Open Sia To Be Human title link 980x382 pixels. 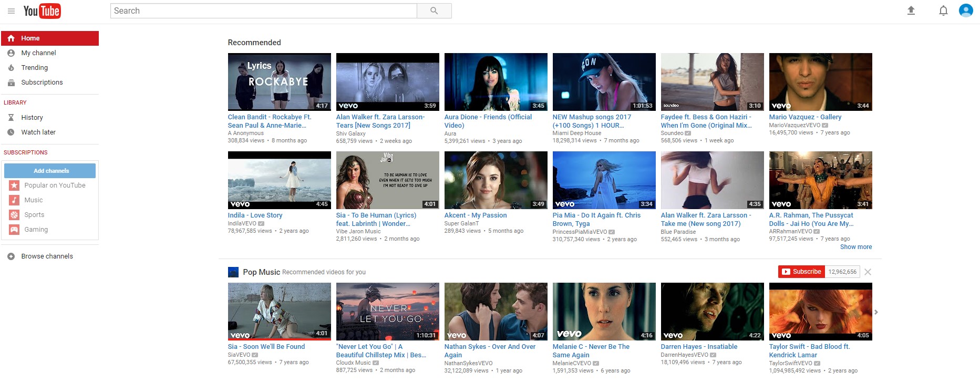[376, 220]
